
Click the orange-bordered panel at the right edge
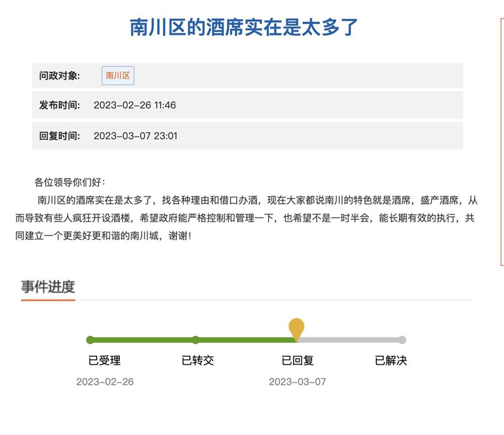coord(501,142)
